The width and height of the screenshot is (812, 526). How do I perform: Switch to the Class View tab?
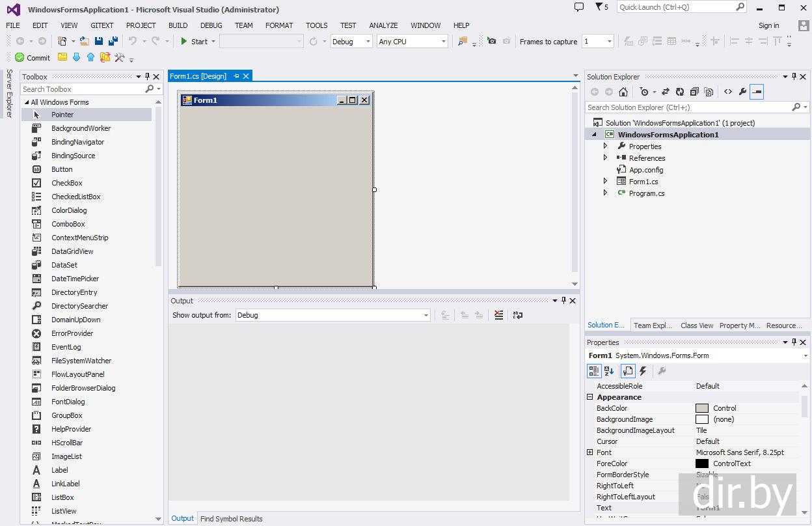tap(696, 325)
